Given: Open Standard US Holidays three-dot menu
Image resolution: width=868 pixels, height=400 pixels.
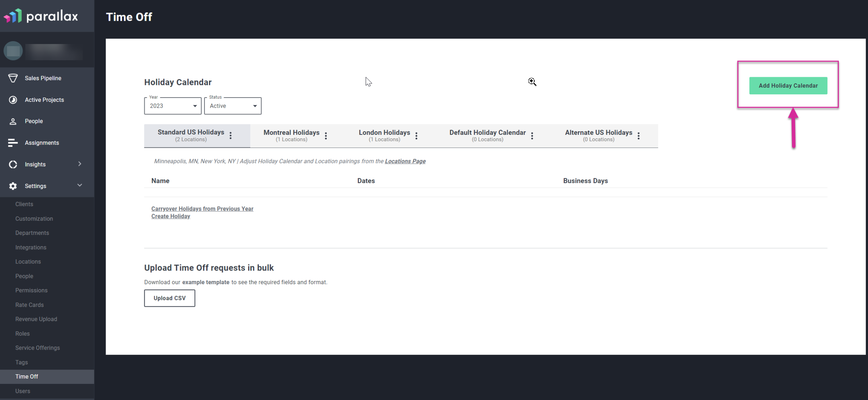Looking at the screenshot, I should pos(231,136).
